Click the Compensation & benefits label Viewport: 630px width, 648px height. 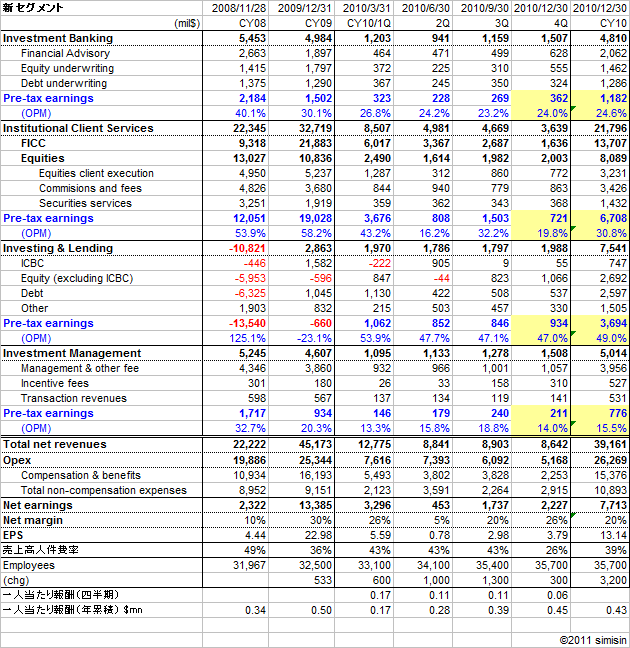coord(81,475)
